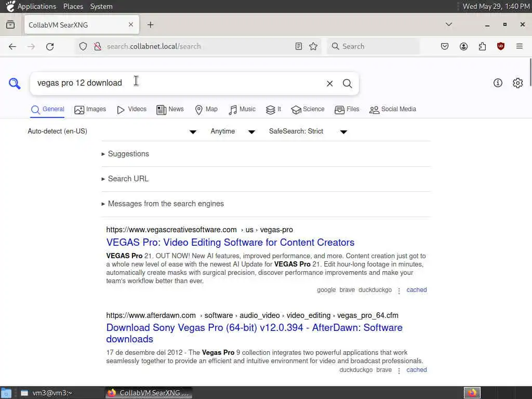Screen dimensions: 532x399
Task: Open the Pocket save icon
Action: click(x=445, y=46)
